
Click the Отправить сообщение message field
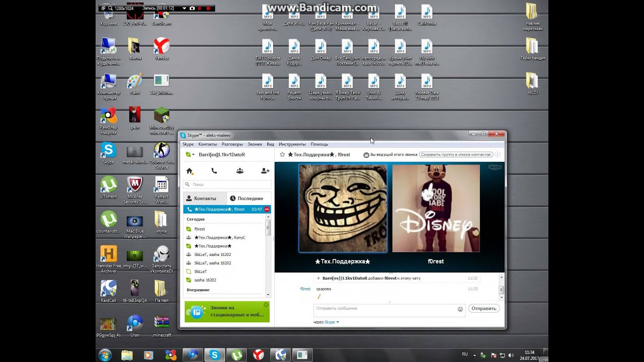(389, 310)
